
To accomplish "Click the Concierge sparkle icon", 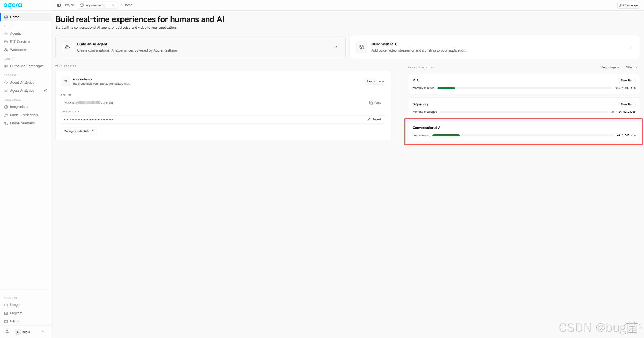I will click(x=621, y=5).
